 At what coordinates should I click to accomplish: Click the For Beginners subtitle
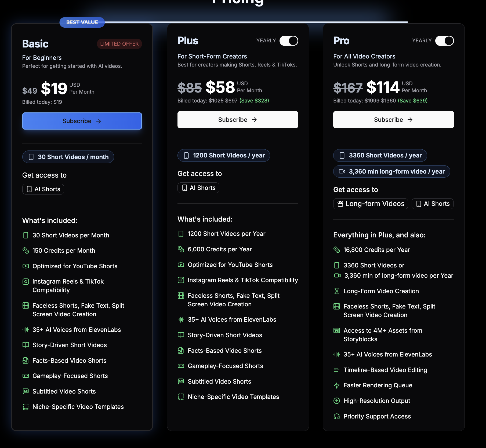point(42,58)
